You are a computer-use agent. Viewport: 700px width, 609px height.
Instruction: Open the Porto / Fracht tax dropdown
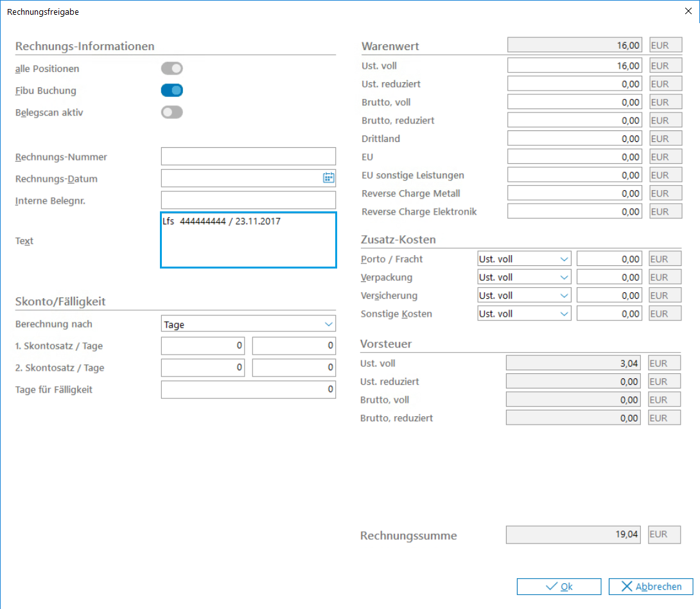coord(524,260)
